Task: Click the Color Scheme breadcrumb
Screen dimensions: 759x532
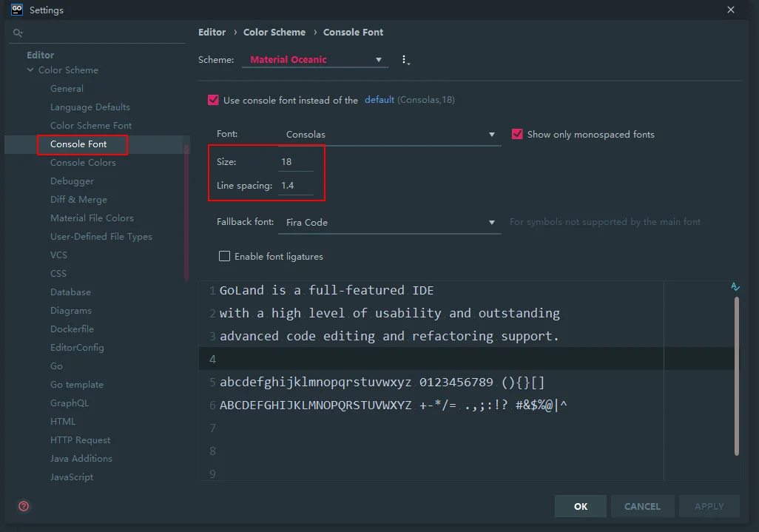Action: pos(274,33)
